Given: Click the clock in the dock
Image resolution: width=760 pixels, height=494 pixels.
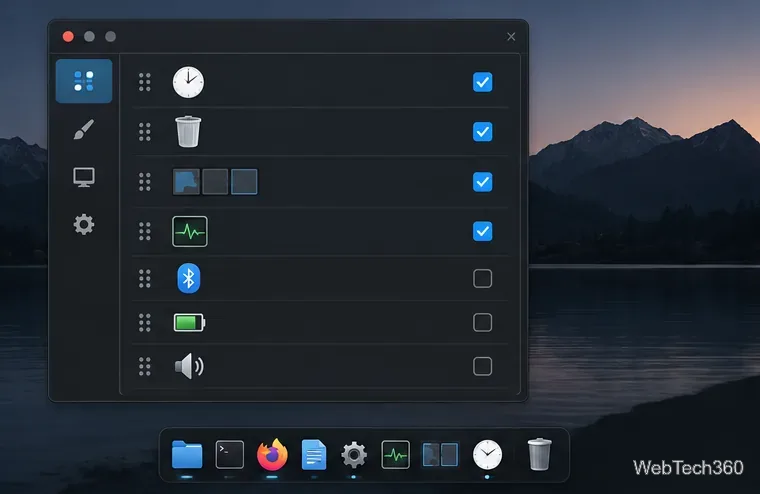Looking at the screenshot, I should coord(487,454).
